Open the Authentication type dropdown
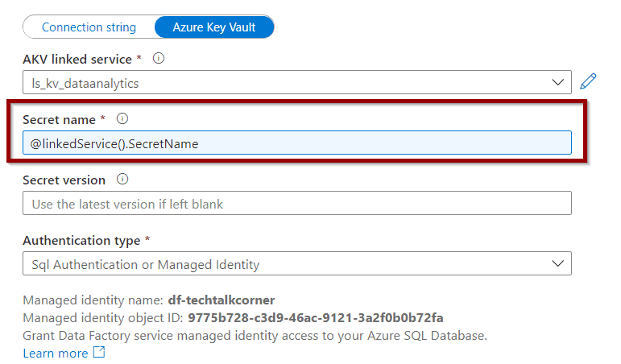 click(x=297, y=263)
